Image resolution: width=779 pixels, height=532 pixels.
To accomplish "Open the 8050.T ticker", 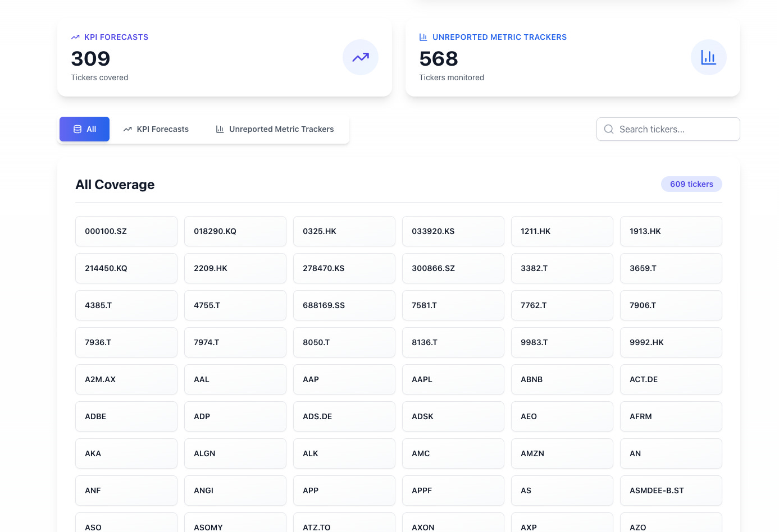I will pos(344,342).
